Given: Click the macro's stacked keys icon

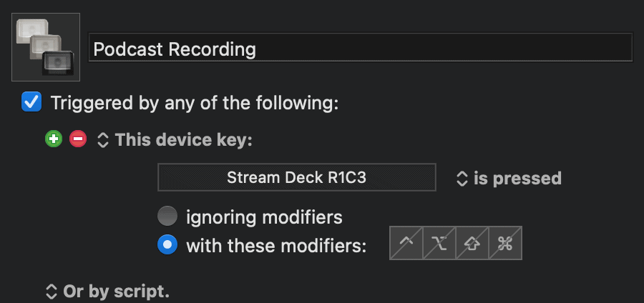Looking at the screenshot, I should coord(46,47).
